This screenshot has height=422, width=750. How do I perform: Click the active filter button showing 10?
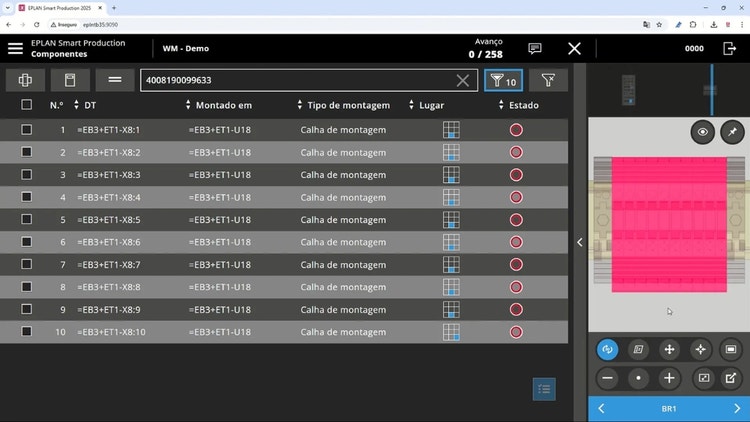point(503,81)
